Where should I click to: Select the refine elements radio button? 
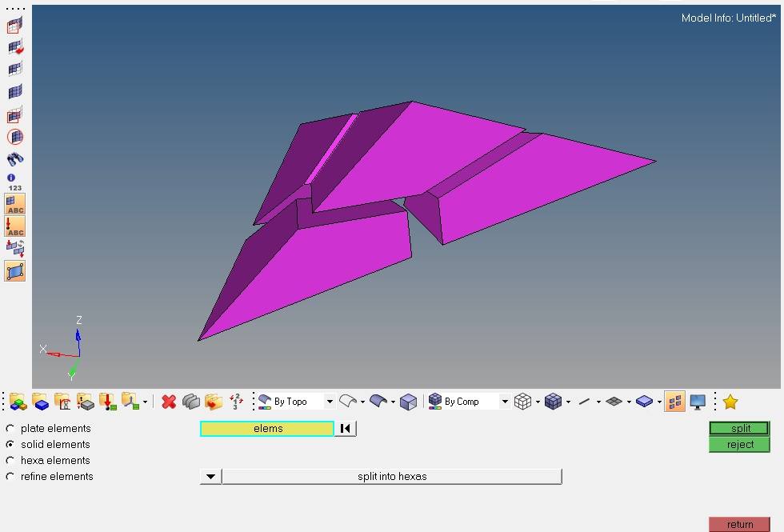tap(10, 477)
